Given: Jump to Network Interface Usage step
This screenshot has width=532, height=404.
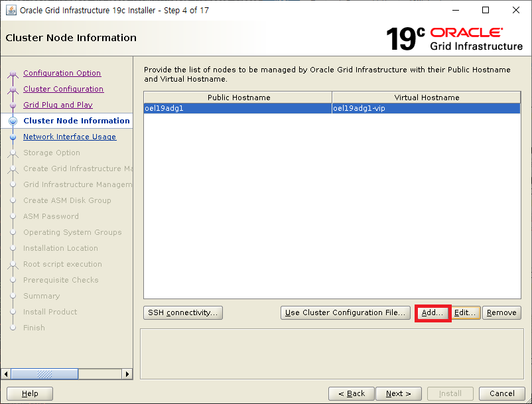Looking at the screenshot, I should click(x=70, y=137).
